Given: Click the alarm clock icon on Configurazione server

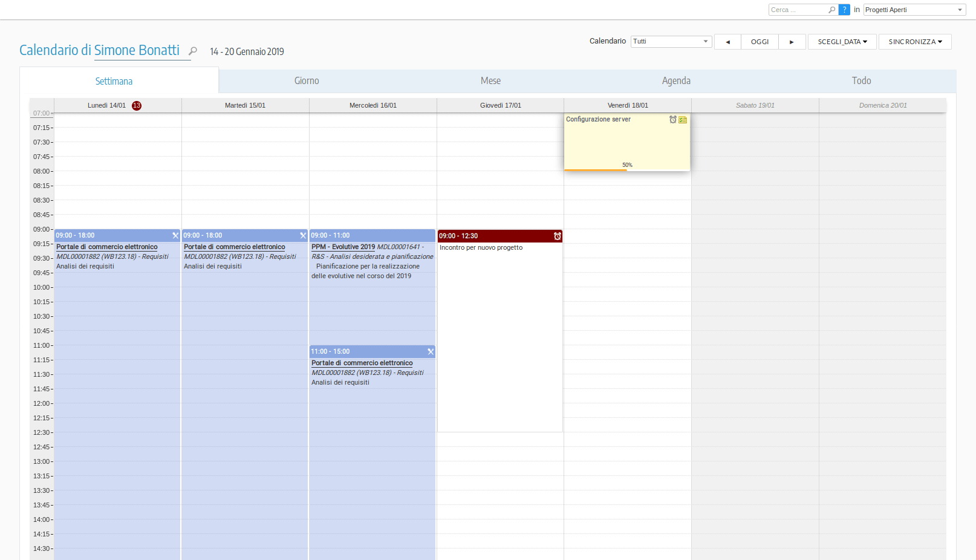Looking at the screenshot, I should pyautogui.click(x=672, y=120).
